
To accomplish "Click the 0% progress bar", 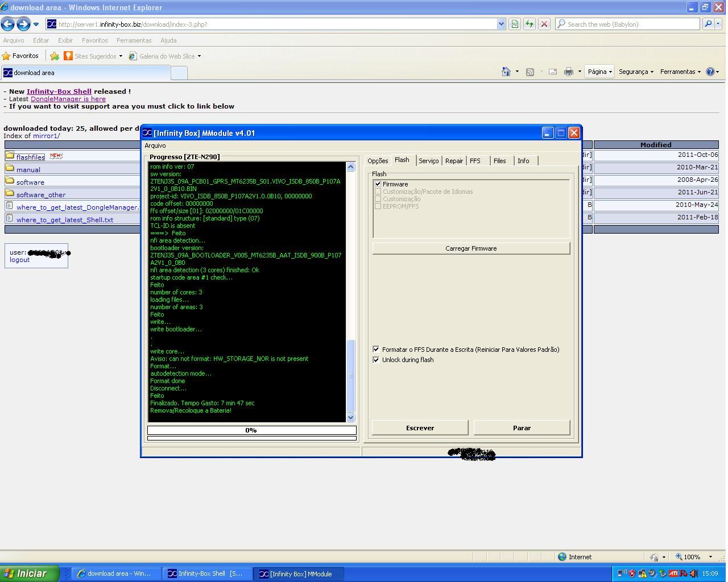I will [x=251, y=430].
